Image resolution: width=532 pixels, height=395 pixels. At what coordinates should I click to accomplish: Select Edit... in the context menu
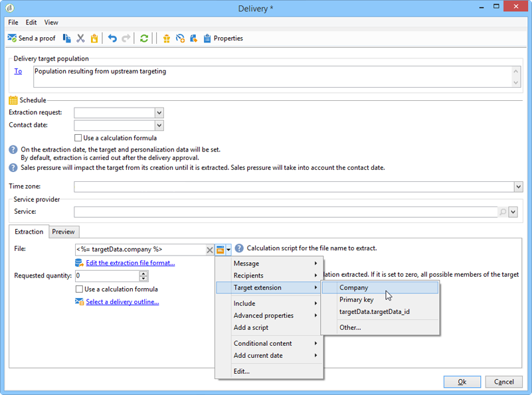pos(270,372)
